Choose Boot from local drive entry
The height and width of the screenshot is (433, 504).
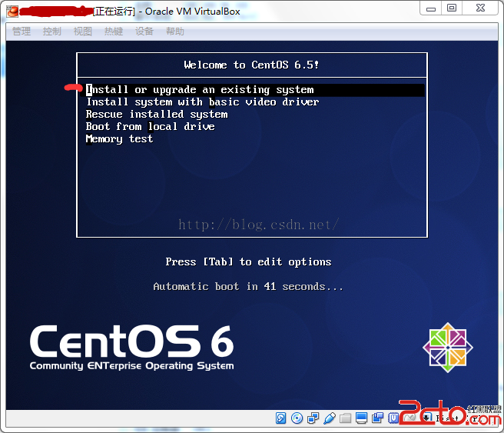pos(150,126)
